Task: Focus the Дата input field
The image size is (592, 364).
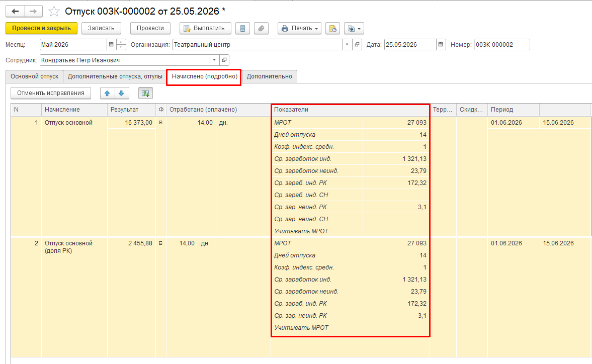Action: (x=410, y=45)
